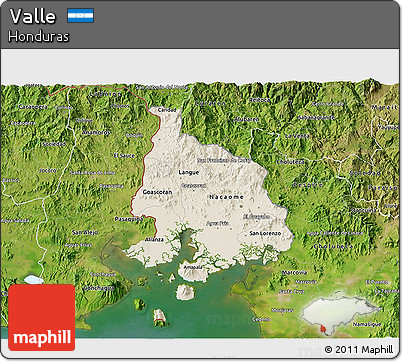The height and width of the screenshot is (362, 403).
Task: Select the Amapala island label
Action: click(193, 267)
